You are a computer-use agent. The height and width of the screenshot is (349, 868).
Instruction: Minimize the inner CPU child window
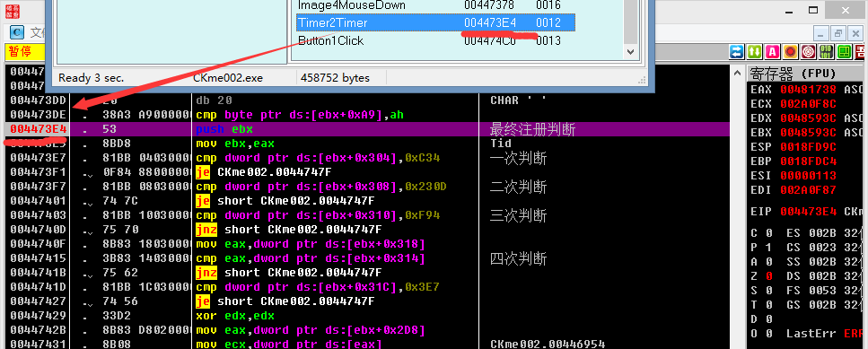821,33
